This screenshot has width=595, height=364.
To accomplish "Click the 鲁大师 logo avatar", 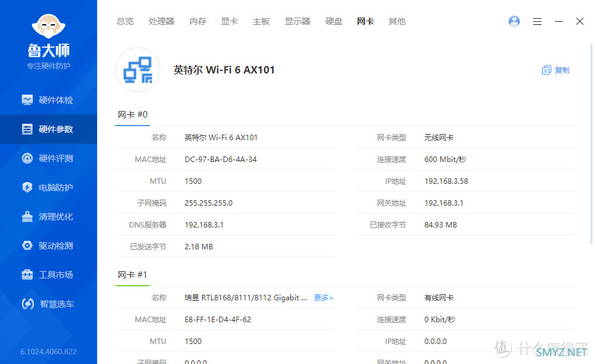I will pos(49,26).
